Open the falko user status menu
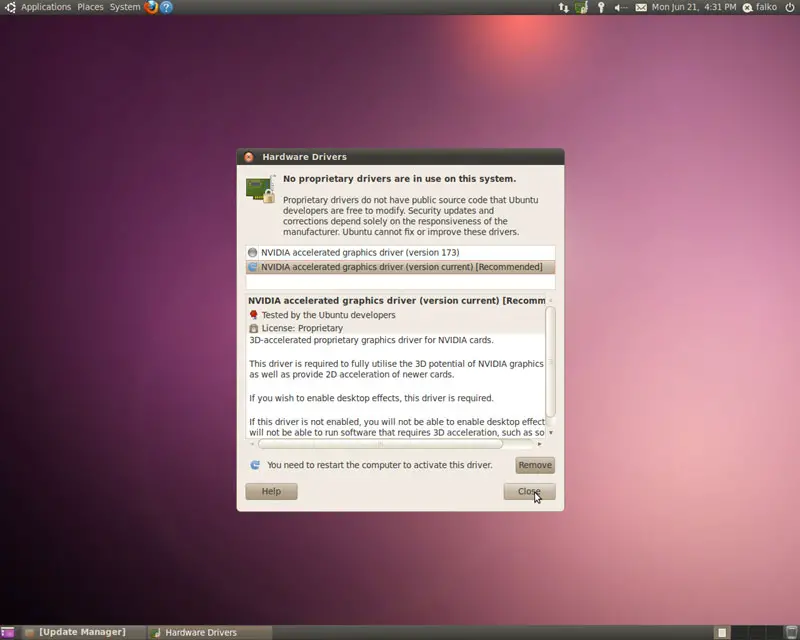 [x=760, y=7]
